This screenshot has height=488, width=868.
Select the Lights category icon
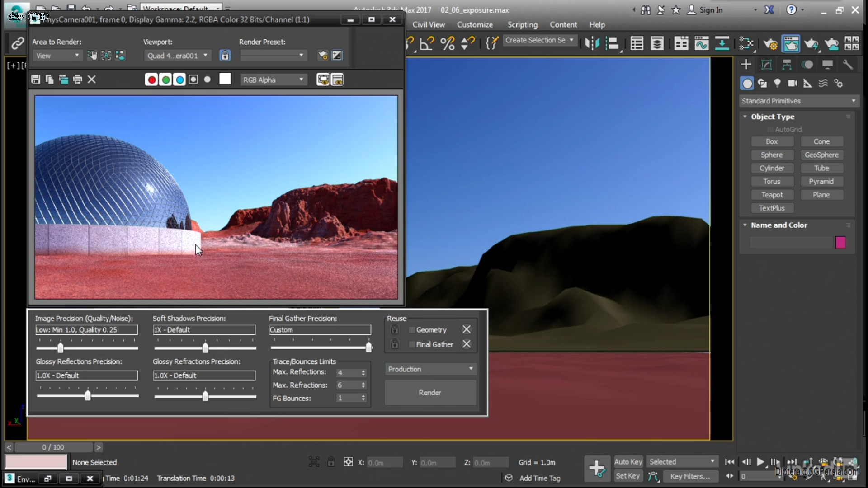point(777,83)
